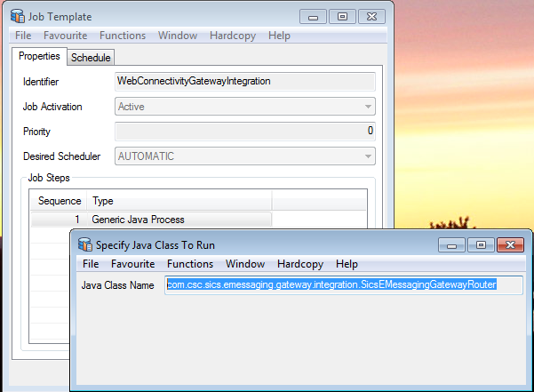Screen dimensions: 534x392
Task: Maximize the Specify Java Class To Run window
Action: tap(481, 245)
